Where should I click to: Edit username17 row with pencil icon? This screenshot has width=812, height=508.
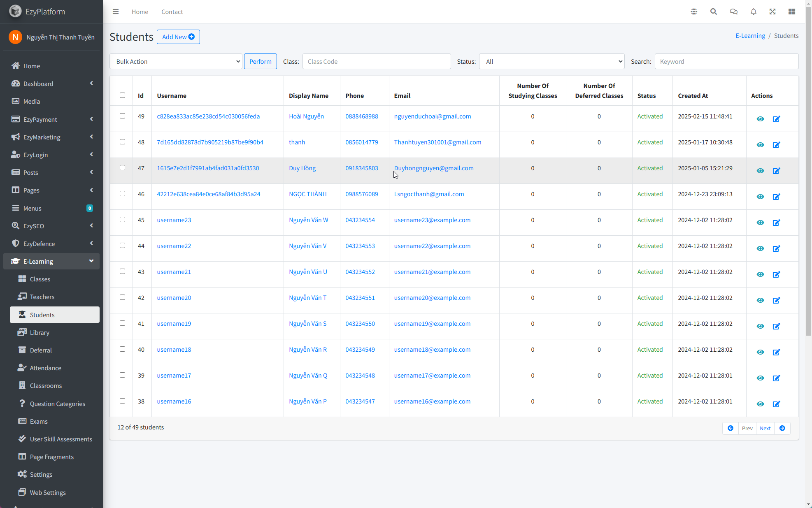[776, 378]
